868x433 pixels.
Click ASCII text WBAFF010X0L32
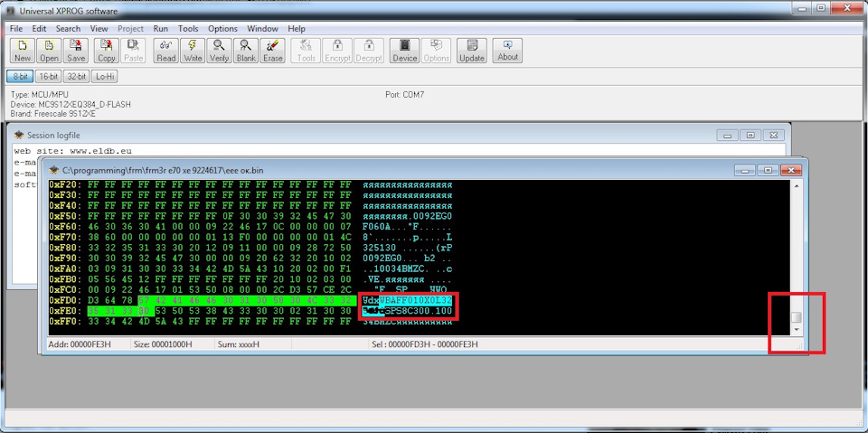tap(416, 300)
